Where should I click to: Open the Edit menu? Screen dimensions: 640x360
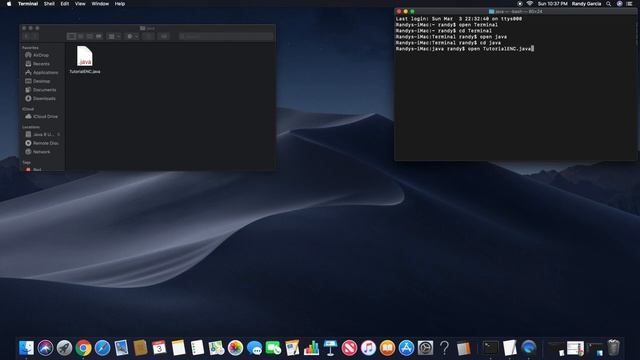(x=65, y=4)
